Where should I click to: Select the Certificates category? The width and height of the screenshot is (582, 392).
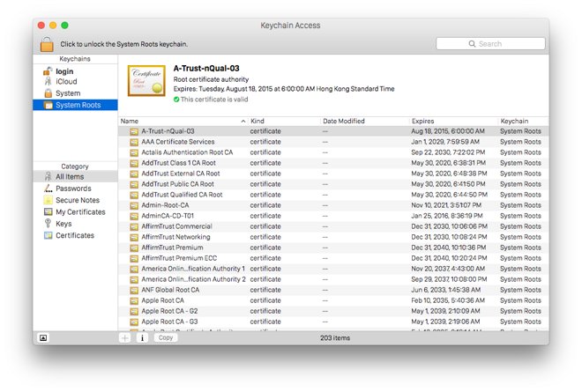tap(75, 235)
